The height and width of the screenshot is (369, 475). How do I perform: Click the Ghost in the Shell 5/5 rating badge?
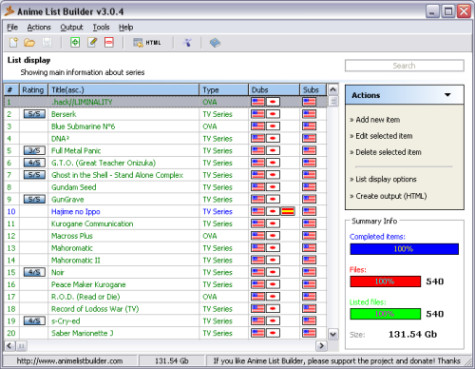(x=34, y=175)
